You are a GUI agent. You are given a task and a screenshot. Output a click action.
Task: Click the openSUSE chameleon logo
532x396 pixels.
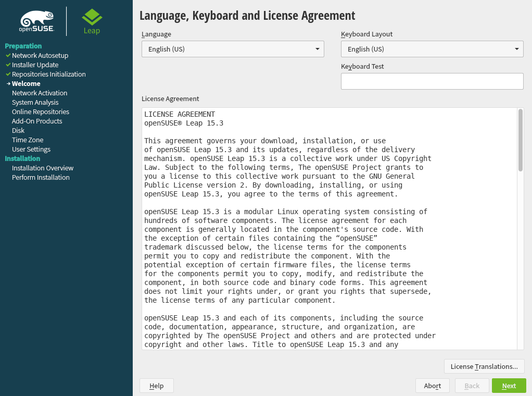point(36,21)
